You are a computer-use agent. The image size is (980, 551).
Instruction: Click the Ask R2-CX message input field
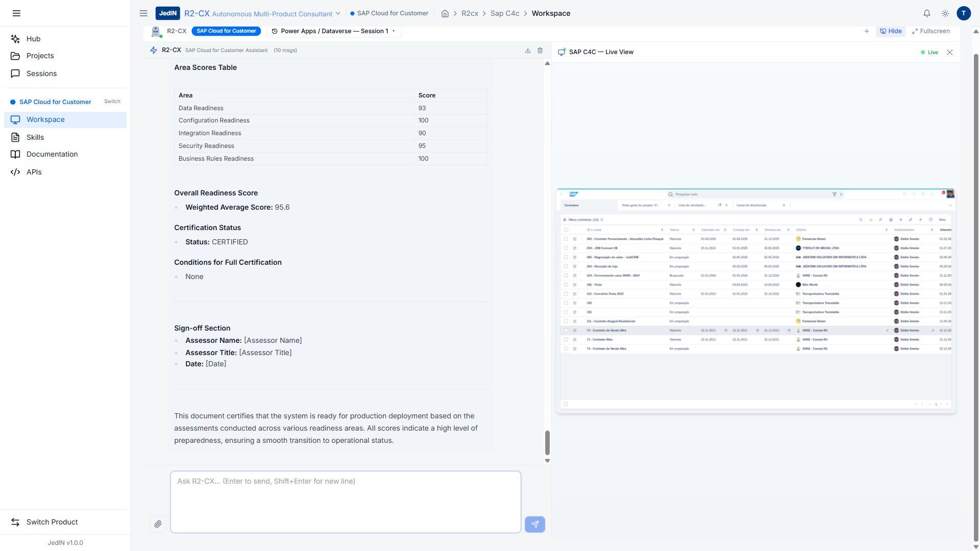(345, 502)
